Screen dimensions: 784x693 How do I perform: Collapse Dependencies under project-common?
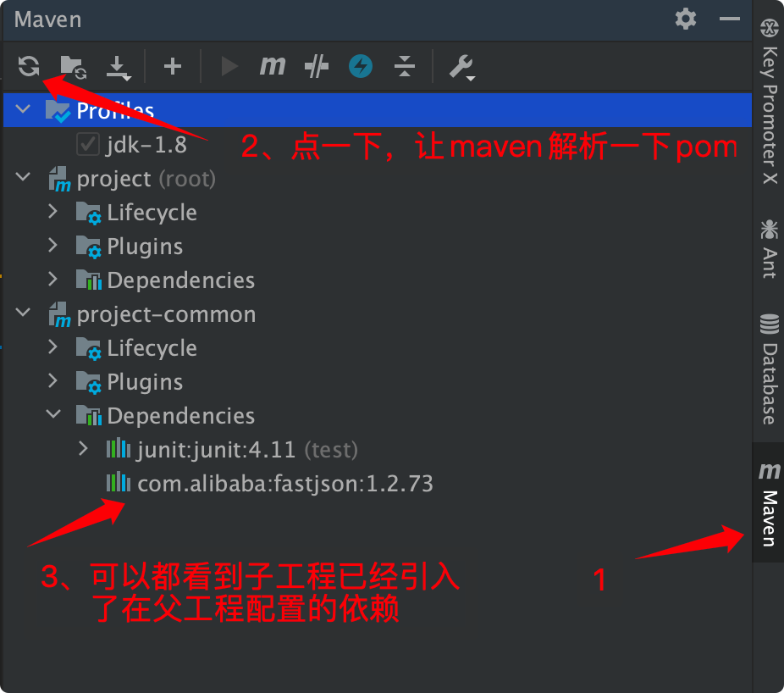tap(53, 413)
